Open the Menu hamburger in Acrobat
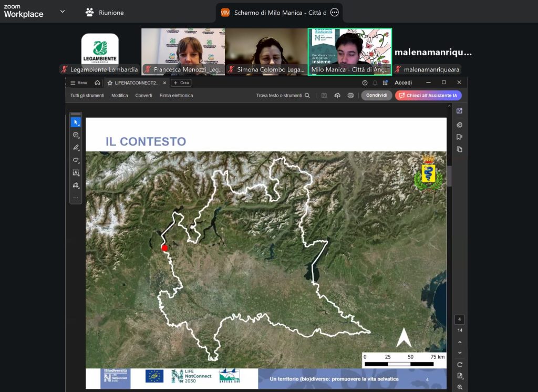Screen dimensions: 538x392 tap(79, 83)
